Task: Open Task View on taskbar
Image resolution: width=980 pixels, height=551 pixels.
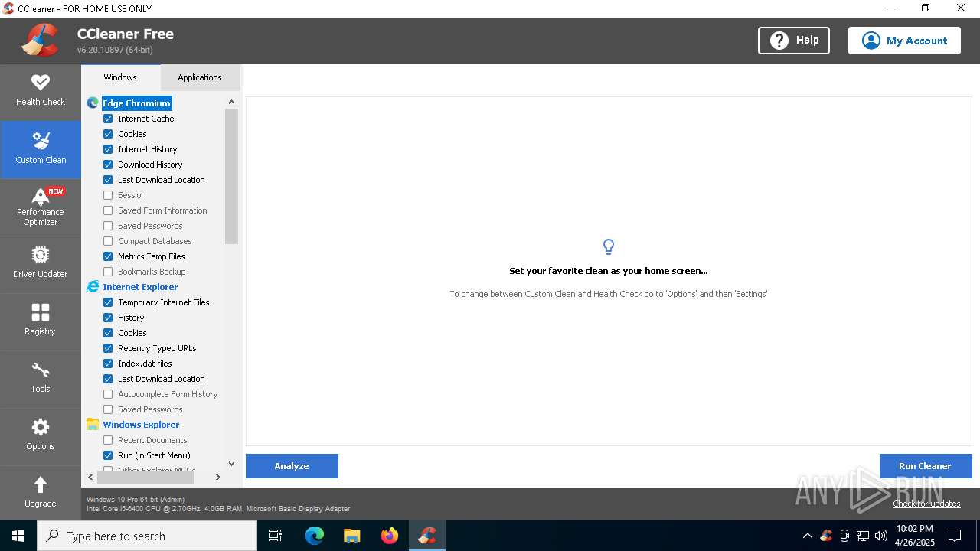Action: pyautogui.click(x=276, y=536)
